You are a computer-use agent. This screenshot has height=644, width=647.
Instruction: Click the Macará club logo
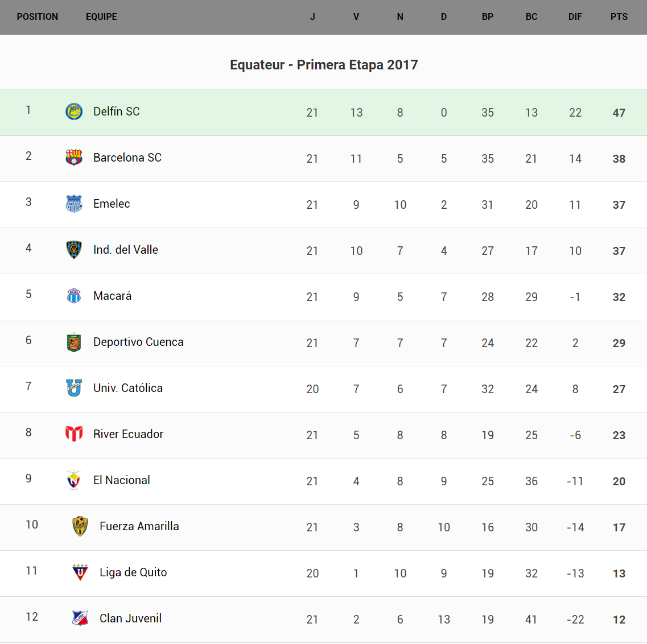(x=74, y=296)
